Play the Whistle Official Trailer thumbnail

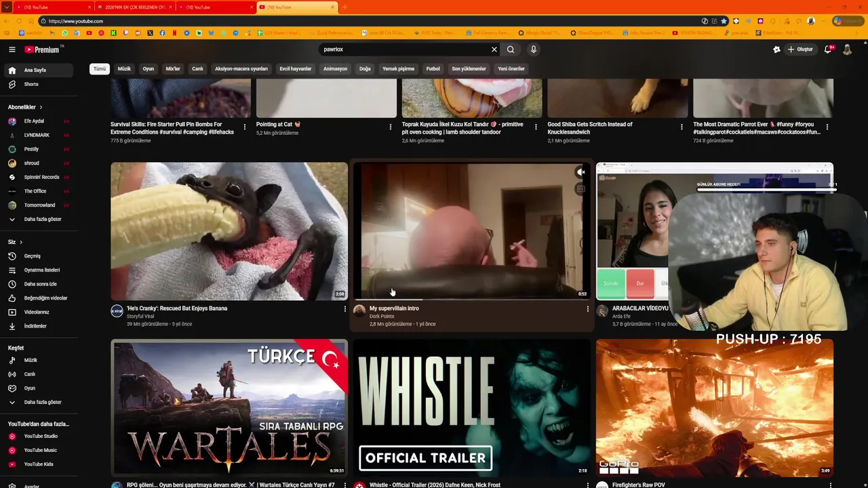click(x=471, y=407)
